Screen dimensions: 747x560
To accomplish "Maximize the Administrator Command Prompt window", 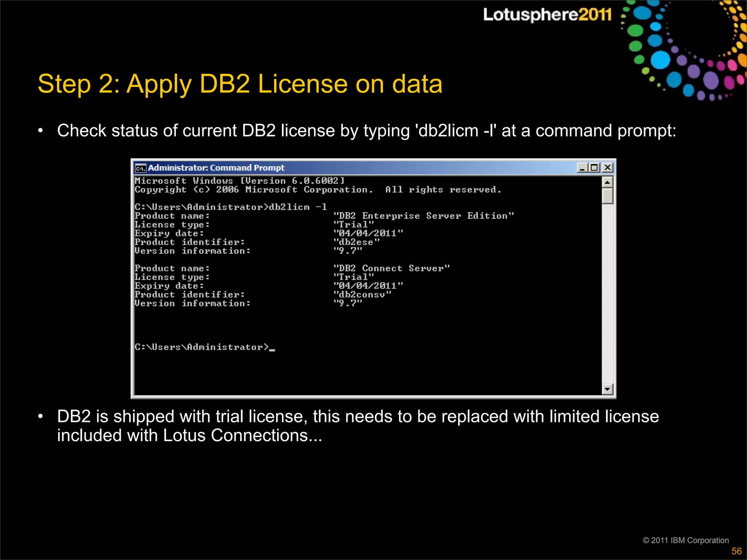I will point(595,168).
